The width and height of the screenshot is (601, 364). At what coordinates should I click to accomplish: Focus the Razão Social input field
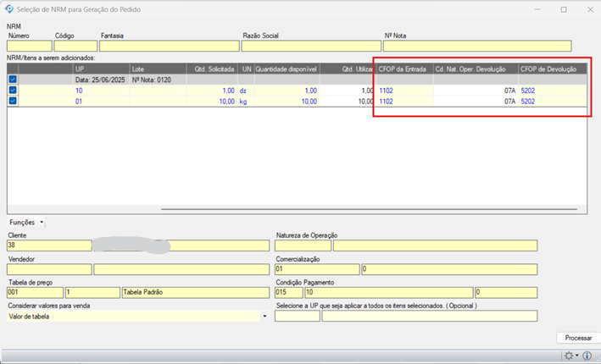311,47
